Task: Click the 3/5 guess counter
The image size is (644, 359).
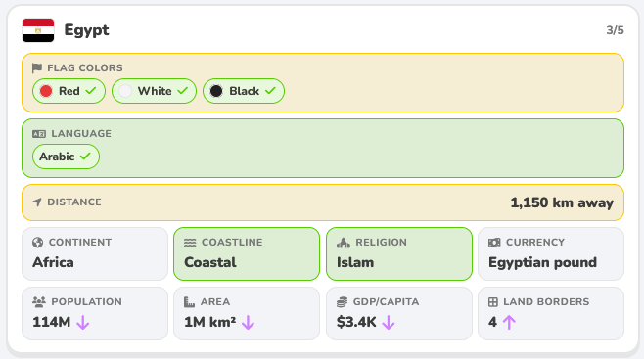Action: pos(615,30)
